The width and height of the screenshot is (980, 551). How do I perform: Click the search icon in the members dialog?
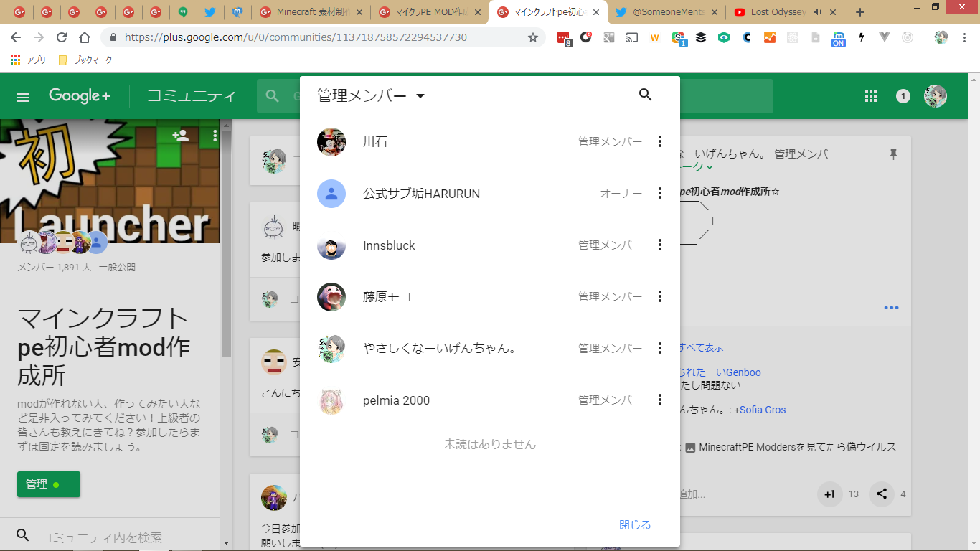645,95
